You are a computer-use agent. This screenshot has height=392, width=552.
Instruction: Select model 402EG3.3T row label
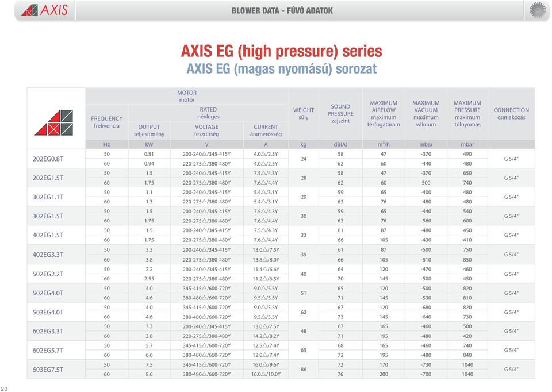tap(48, 255)
